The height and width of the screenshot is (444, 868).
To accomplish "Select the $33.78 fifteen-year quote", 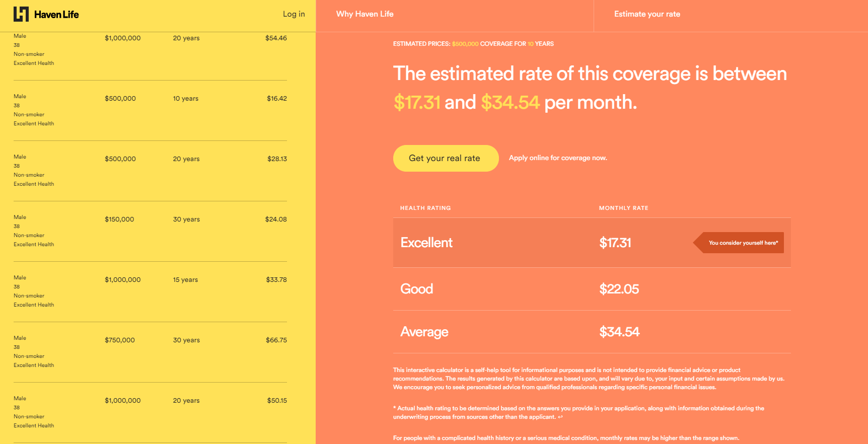I will coord(150,292).
